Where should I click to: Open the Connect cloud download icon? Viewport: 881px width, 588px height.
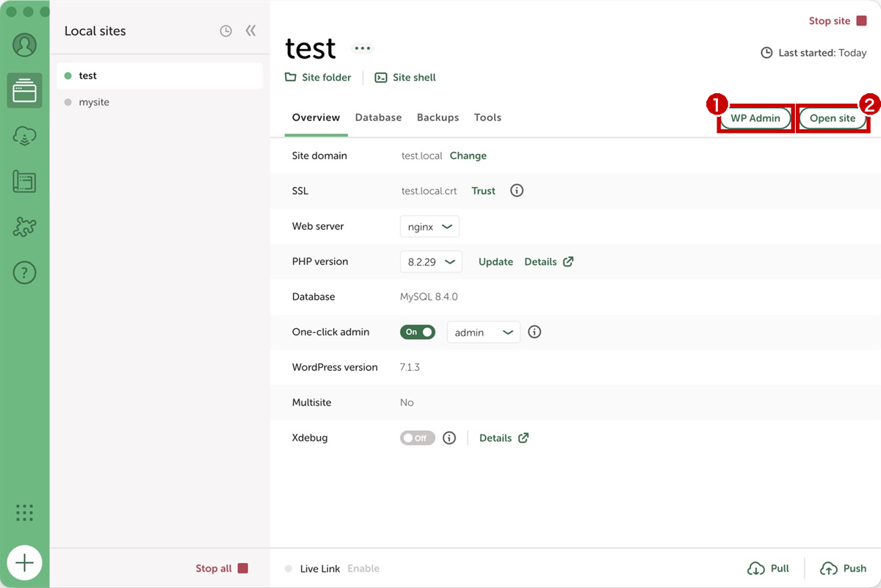click(25, 136)
